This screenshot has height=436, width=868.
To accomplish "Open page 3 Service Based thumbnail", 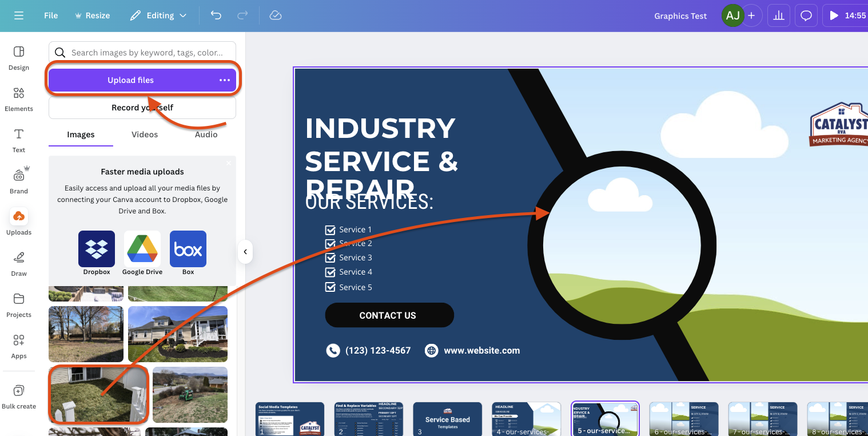I will (x=447, y=419).
